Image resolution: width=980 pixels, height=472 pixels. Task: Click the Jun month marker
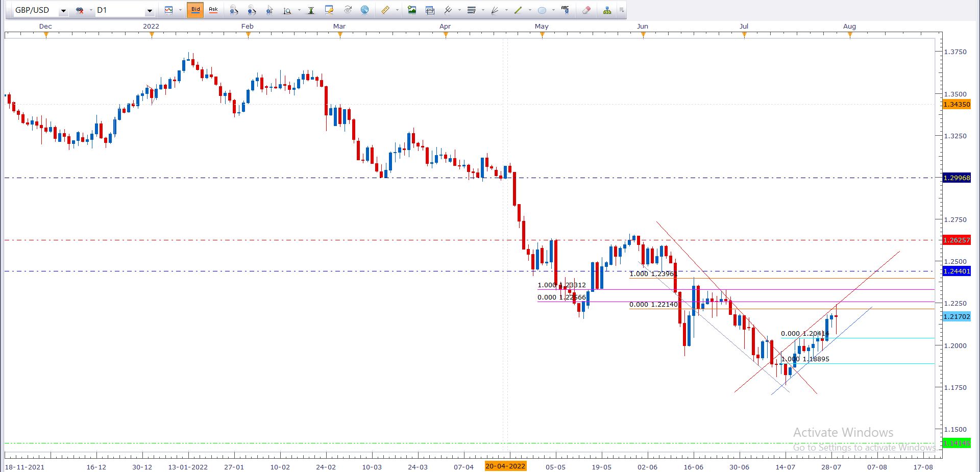643,27
